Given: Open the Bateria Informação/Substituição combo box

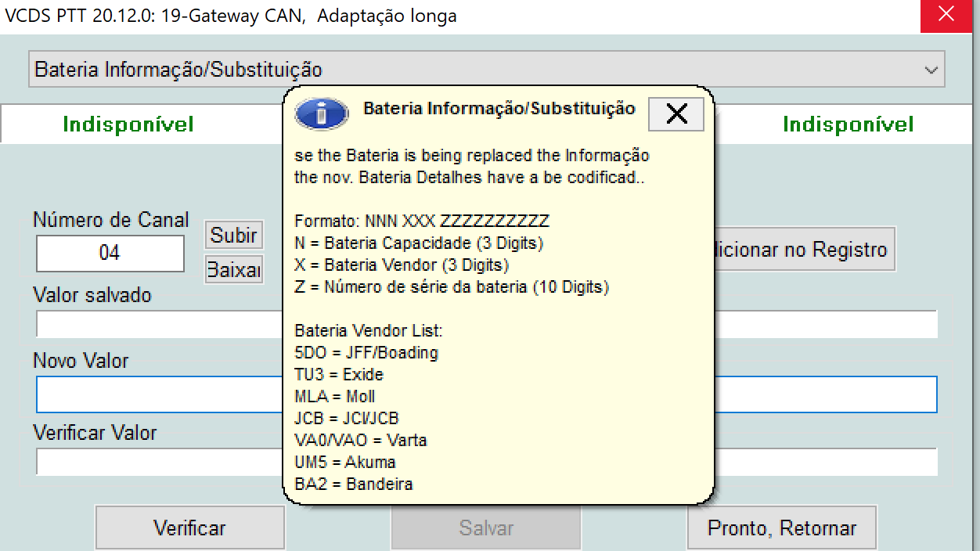Looking at the screenshot, I should pyautogui.click(x=485, y=70).
